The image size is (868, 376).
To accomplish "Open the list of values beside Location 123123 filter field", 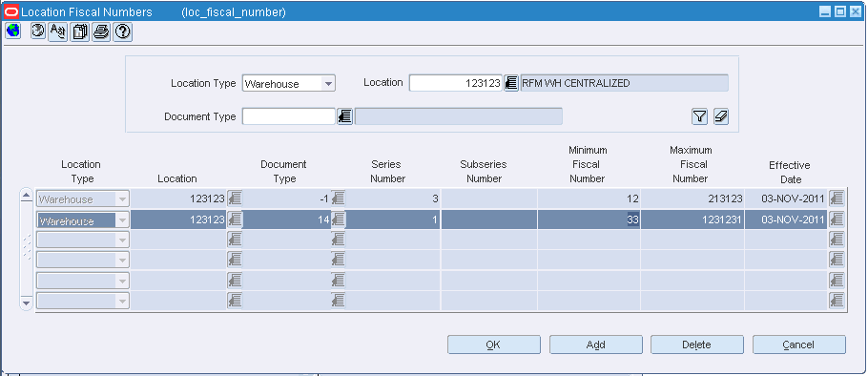I will coord(511,84).
